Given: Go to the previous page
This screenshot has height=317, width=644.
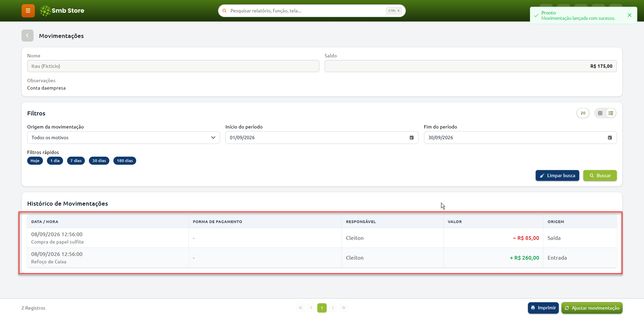Looking at the screenshot, I should pos(311,308).
